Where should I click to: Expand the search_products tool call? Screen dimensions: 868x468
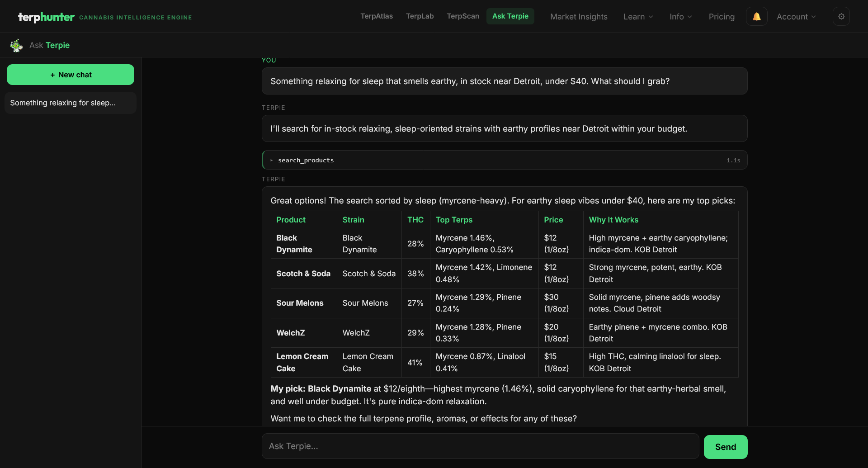coord(505,160)
